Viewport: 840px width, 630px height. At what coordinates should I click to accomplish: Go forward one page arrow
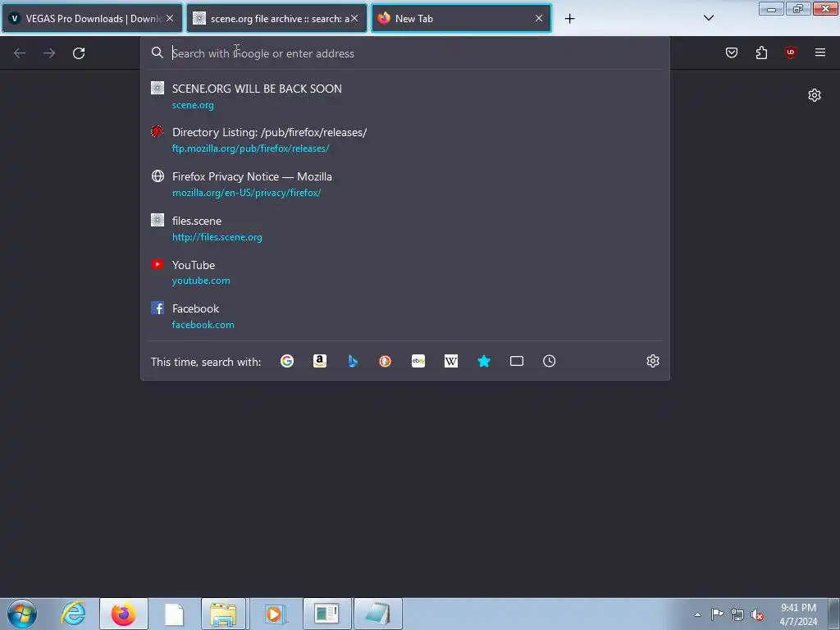click(49, 53)
